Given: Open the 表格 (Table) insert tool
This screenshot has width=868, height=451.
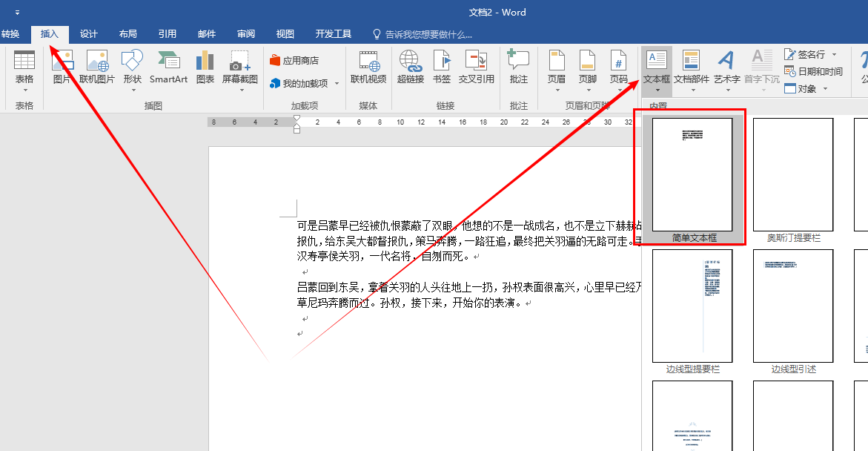Looking at the screenshot, I should pyautogui.click(x=24, y=71).
